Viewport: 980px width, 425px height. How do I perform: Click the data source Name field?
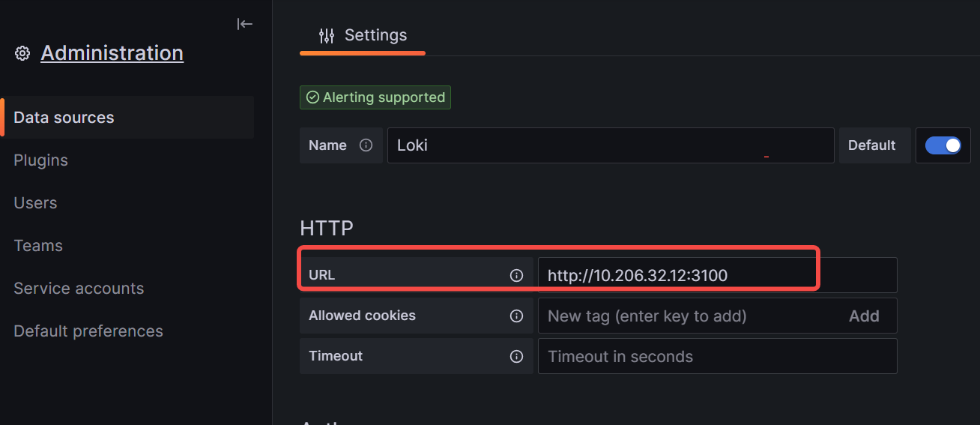tap(610, 145)
